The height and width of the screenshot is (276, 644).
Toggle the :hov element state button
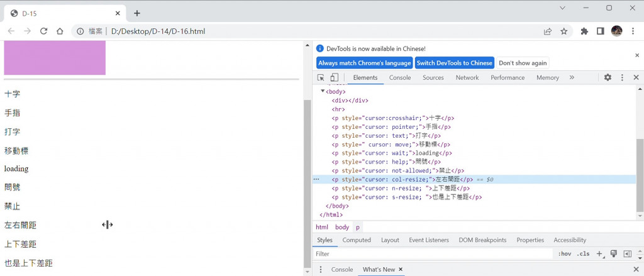564,254
